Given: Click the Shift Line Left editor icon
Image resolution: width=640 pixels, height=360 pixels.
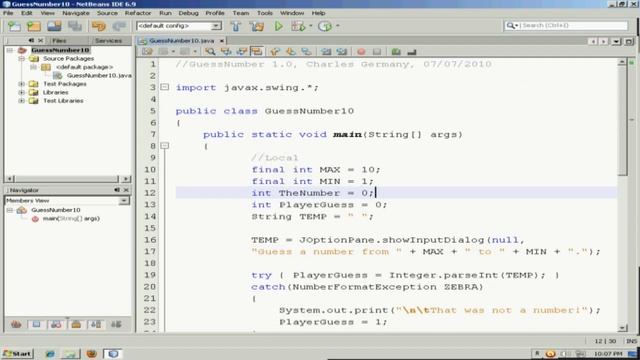Looking at the screenshot, I should point(326,52).
